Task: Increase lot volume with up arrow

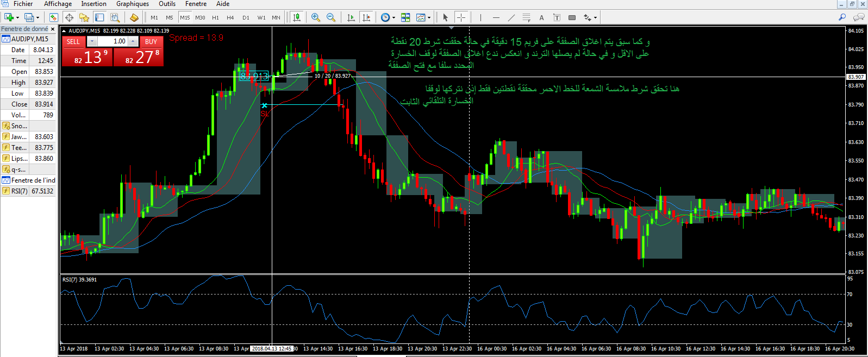Action: pos(133,41)
